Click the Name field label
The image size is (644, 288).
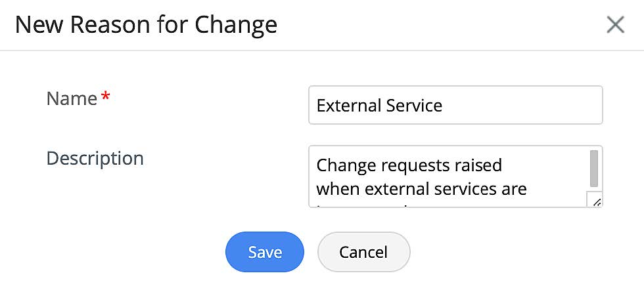[x=72, y=99]
